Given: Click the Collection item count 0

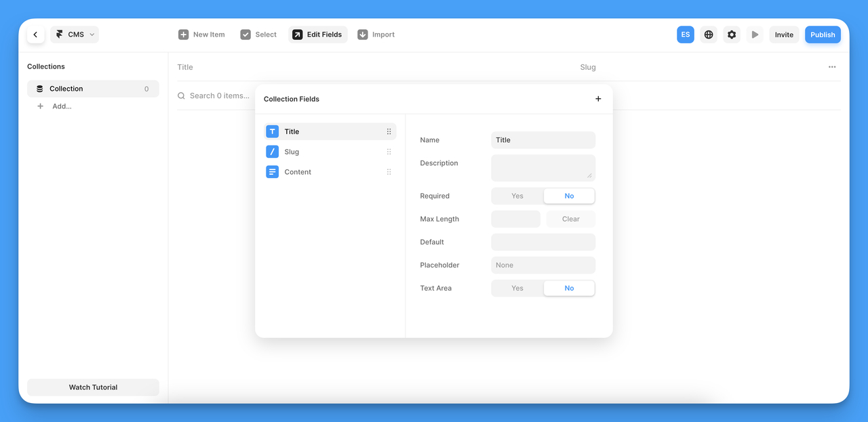Looking at the screenshot, I should pyautogui.click(x=146, y=89).
